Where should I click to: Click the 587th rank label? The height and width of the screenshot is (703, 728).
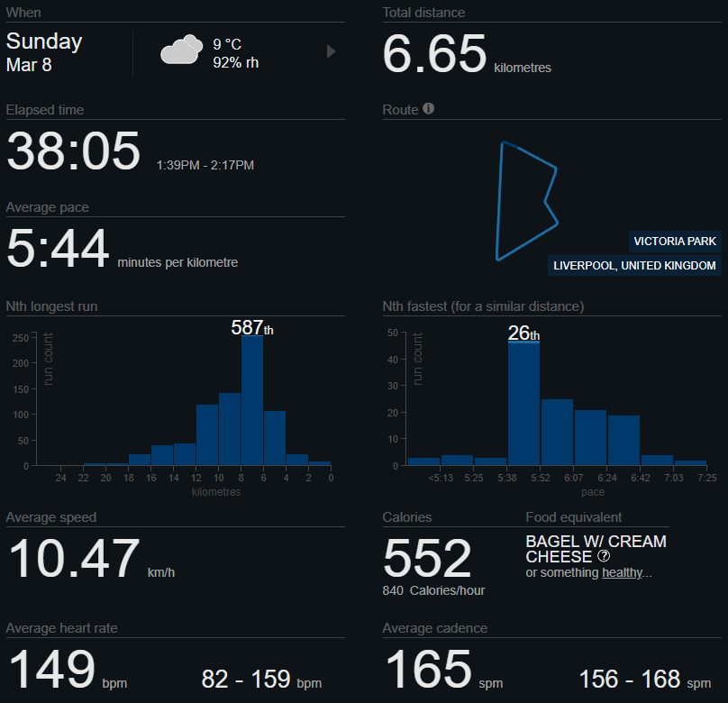(x=252, y=328)
